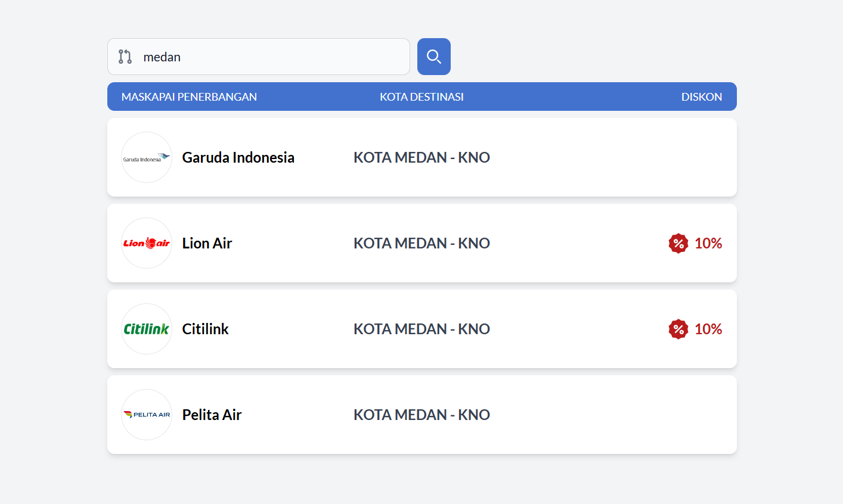Click the MASKAPAI PENERBANGAN column header
Screen dimensions: 843x504
click(x=190, y=97)
